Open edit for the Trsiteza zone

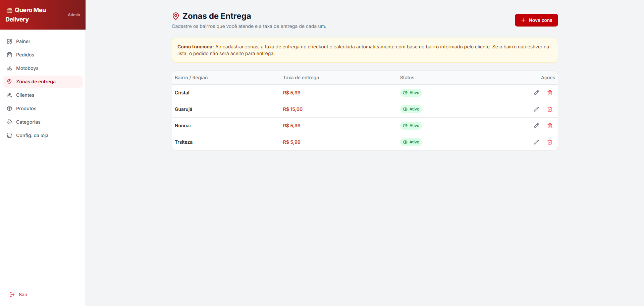536,142
